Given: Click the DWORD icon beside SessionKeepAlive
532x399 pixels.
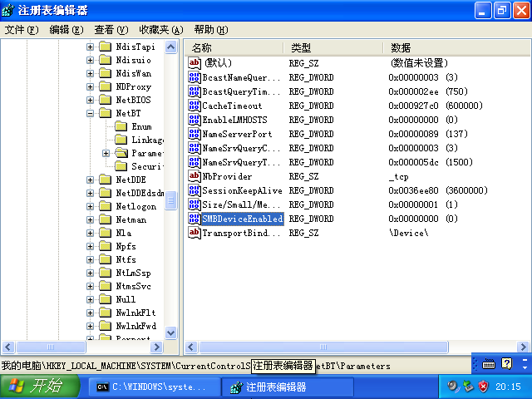Looking at the screenshot, I should [x=194, y=190].
